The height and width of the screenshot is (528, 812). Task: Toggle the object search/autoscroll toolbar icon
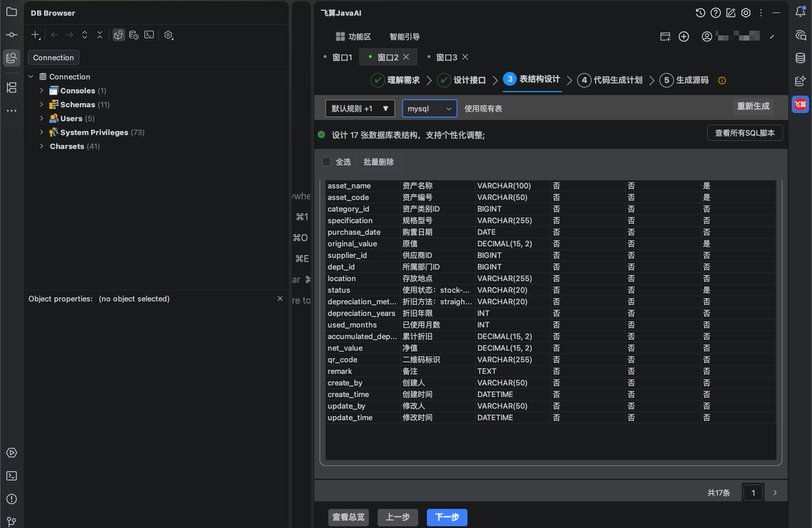(x=119, y=36)
